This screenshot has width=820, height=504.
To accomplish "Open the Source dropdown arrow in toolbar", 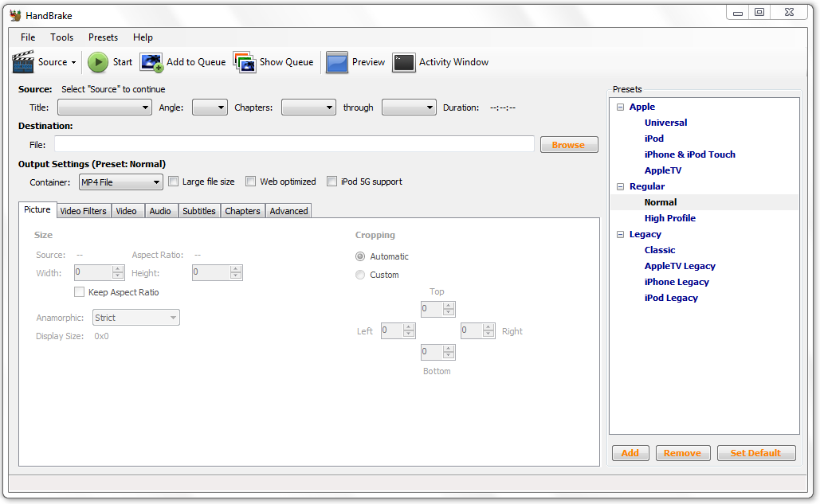I will click(74, 63).
